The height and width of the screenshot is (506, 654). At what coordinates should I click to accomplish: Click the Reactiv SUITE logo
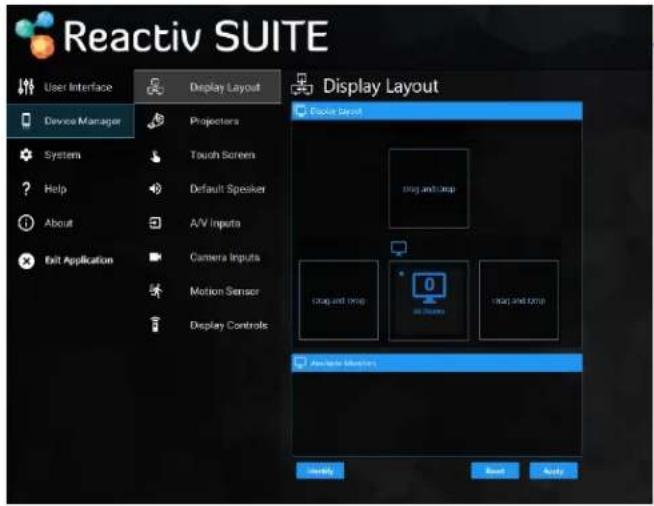(172, 35)
